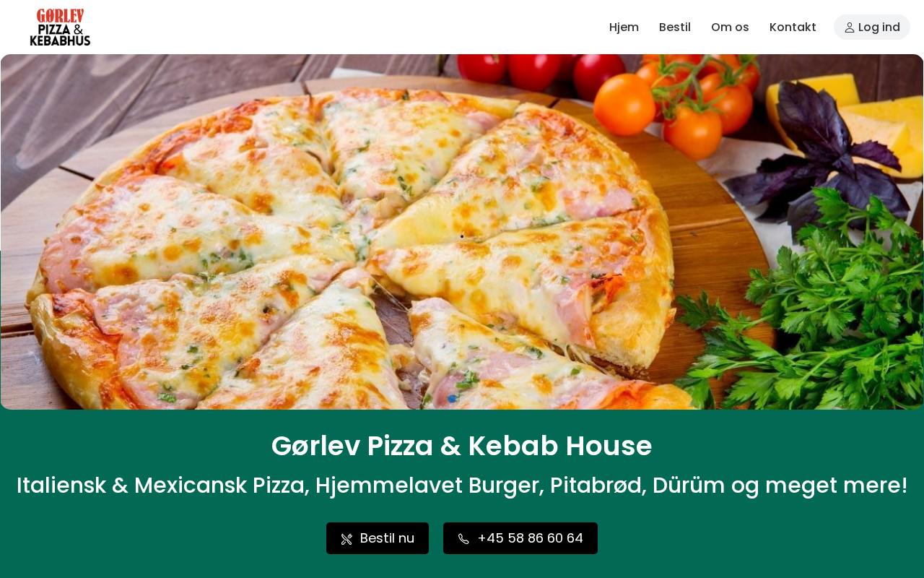This screenshot has width=924, height=578.
Task: Click the phone handset icon
Action: point(463,539)
